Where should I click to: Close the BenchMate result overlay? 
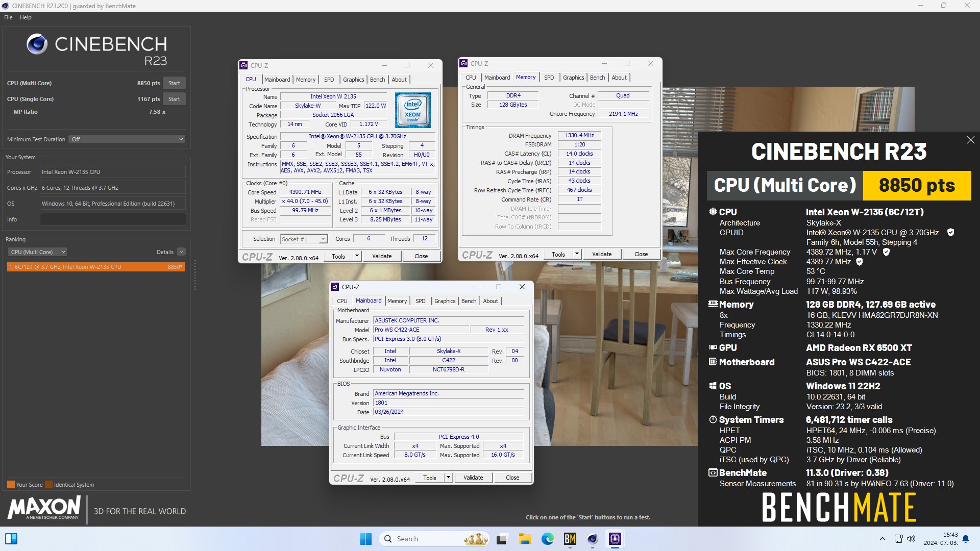(x=970, y=140)
